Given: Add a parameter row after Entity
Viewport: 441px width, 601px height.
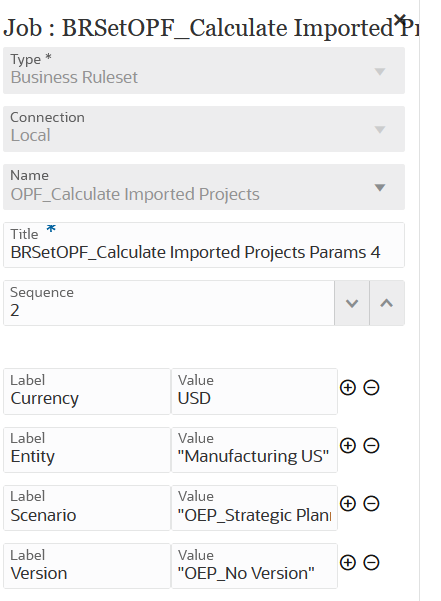Looking at the screenshot, I should click(x=348, y=445).
